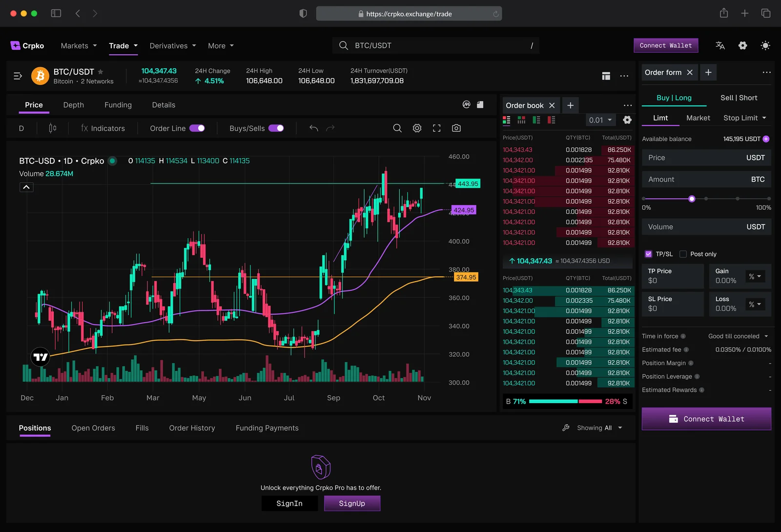Click the TradingView logo on chart
Image resolution: width=781 pixels, height=532 pixels.
point(41,357)
